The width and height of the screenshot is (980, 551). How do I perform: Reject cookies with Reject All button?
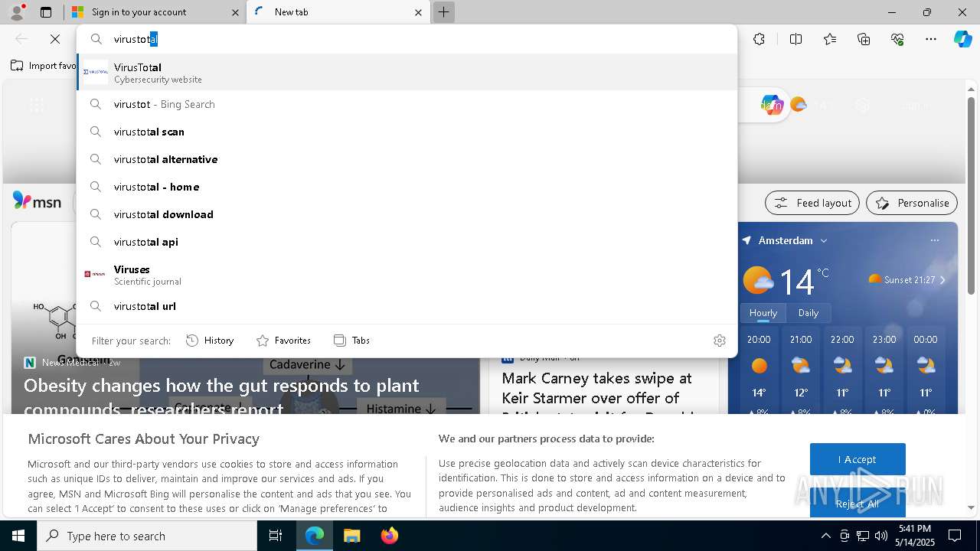(x=857, y=503)
